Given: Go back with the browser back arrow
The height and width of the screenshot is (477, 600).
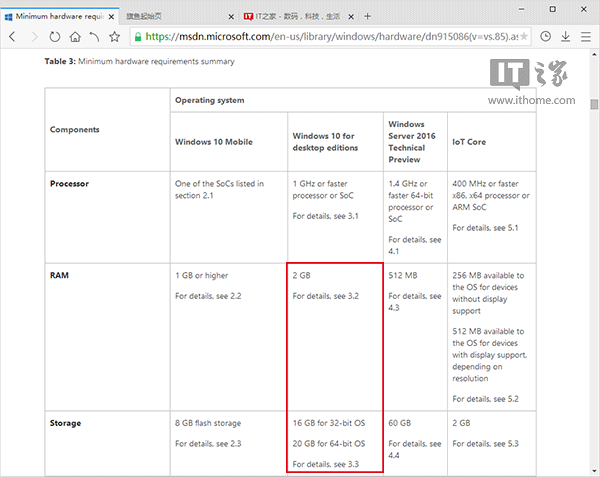Looking at the screenshot, I should [x=12, y=37].
